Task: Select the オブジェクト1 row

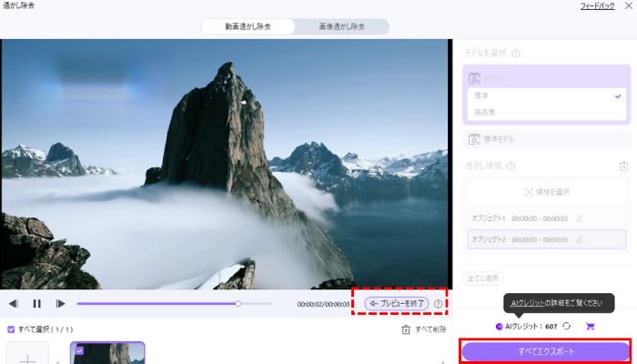Action: 547,218
